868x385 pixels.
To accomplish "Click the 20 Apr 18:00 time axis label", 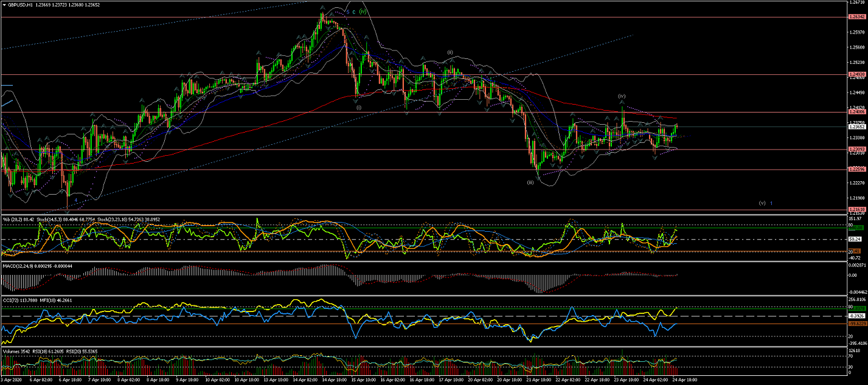I will [509, 380].
